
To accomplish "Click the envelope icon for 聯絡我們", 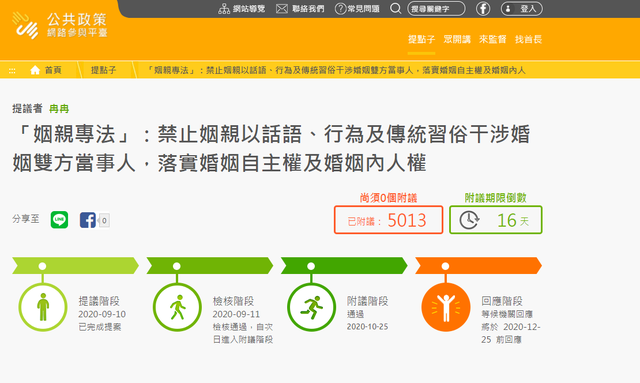I will (282, 9).
